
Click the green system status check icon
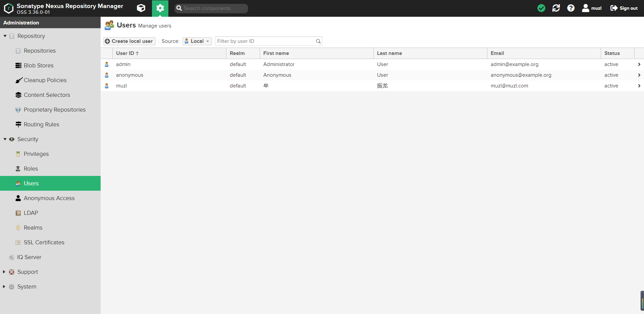click(541, 8)
